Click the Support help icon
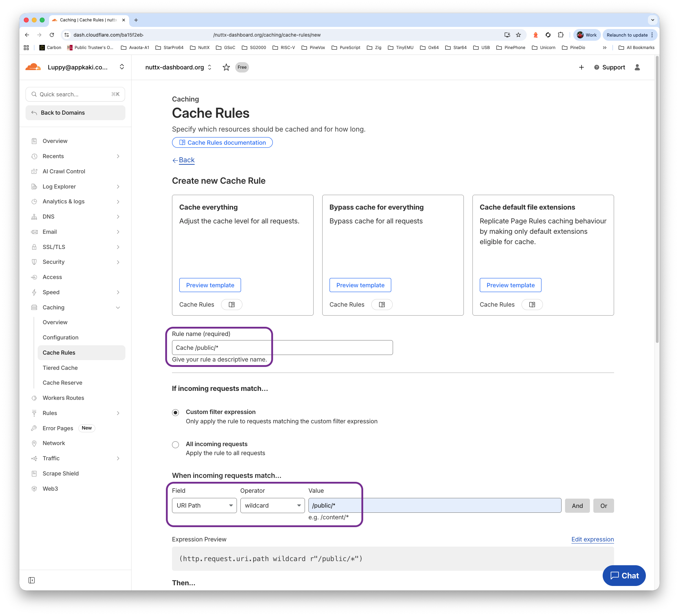 596,67
